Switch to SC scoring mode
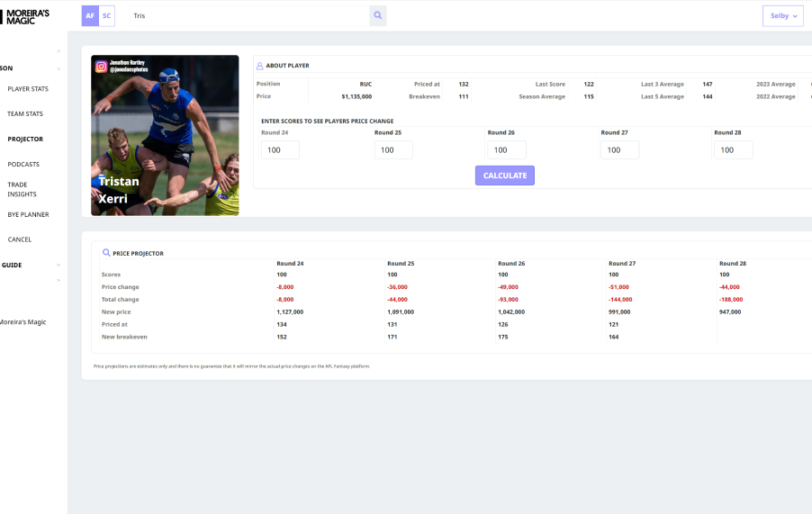 (x=107, y=15)
